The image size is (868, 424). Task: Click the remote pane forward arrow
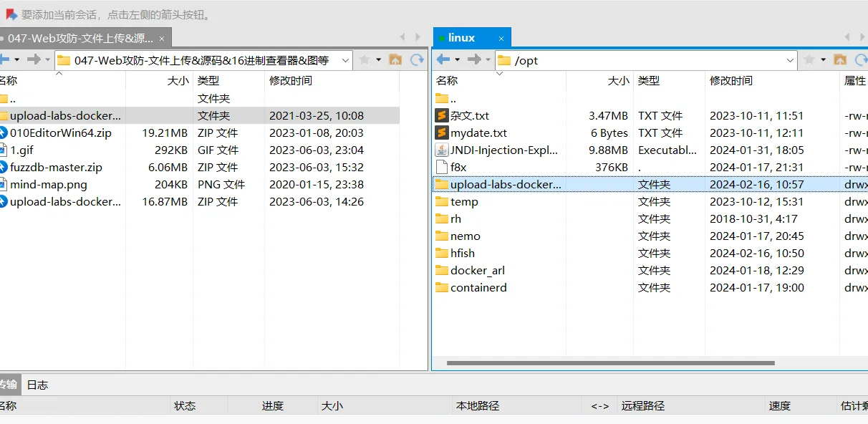473,59
